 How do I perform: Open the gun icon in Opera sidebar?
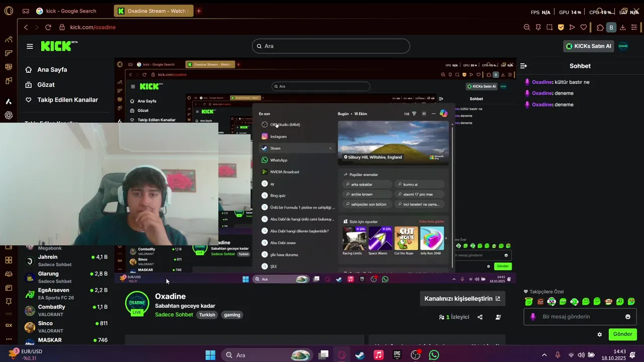9,53
